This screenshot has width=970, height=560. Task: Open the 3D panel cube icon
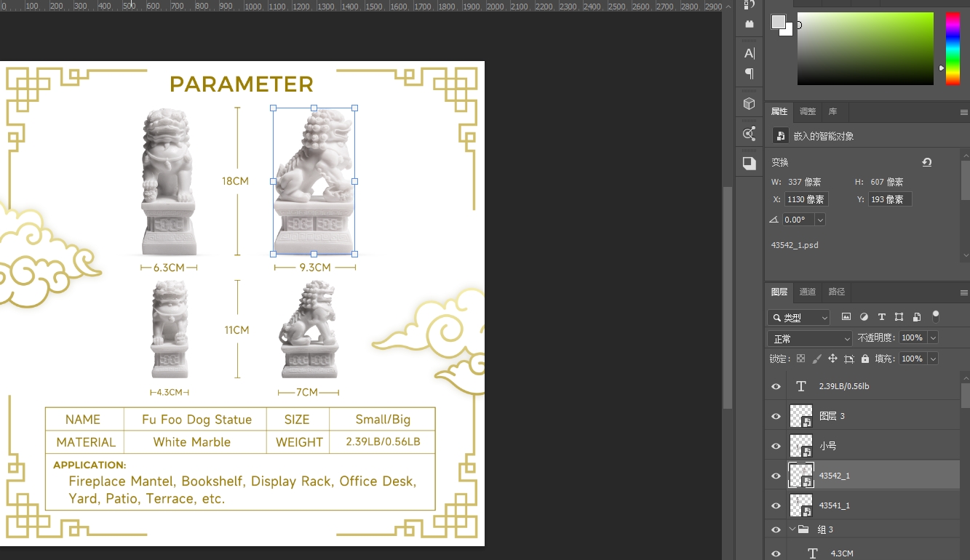coord(749,104)
